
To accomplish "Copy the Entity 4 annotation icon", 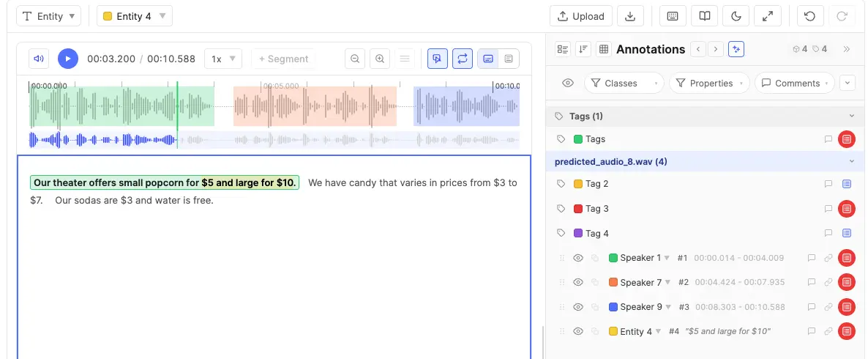I will pyautogui.click(x=595, y=331).
